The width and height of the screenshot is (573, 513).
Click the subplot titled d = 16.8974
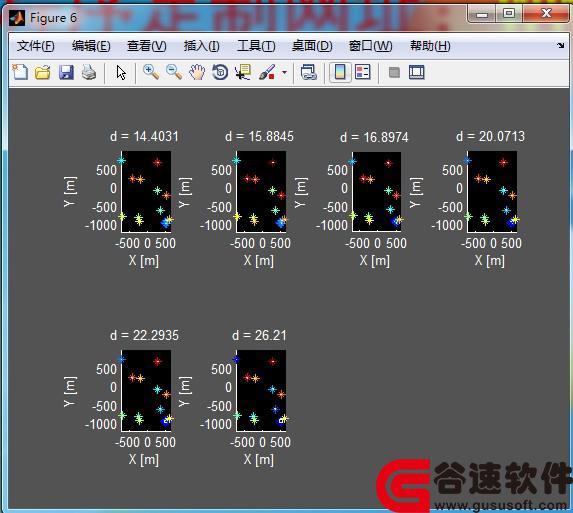tap(377, 192)
